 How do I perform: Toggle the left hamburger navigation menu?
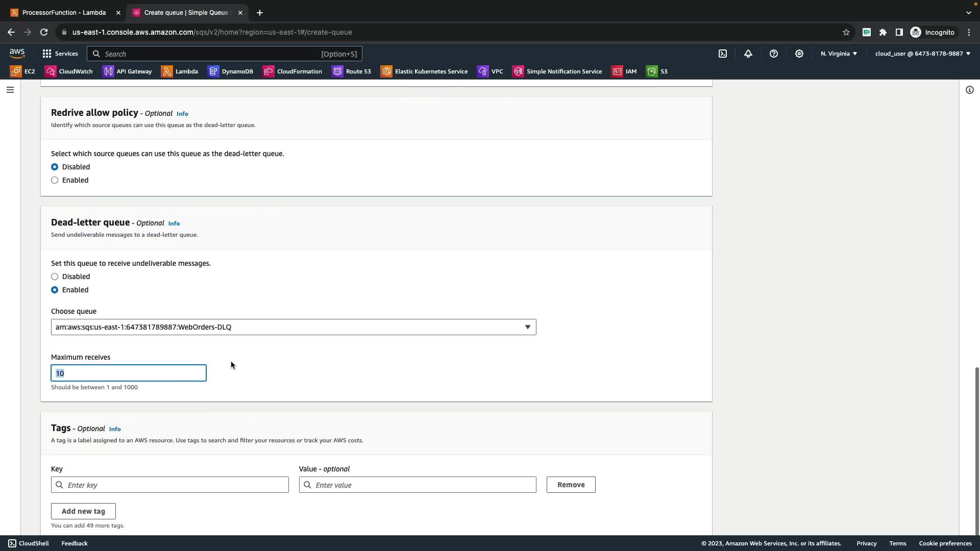[x=10, y=90]
